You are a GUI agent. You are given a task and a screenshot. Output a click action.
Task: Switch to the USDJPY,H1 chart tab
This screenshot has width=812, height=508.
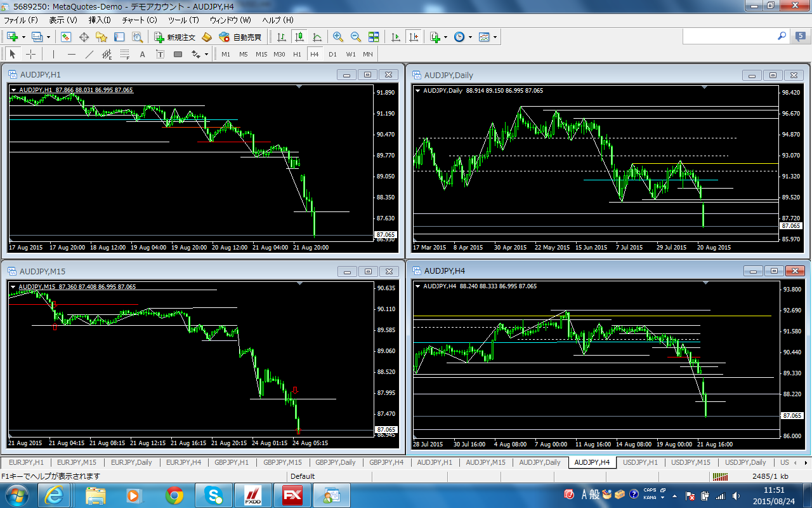click(639, 462)
